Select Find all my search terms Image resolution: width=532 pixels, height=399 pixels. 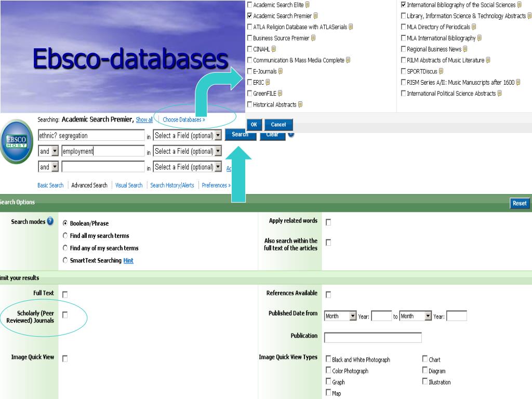pos(65,235)
